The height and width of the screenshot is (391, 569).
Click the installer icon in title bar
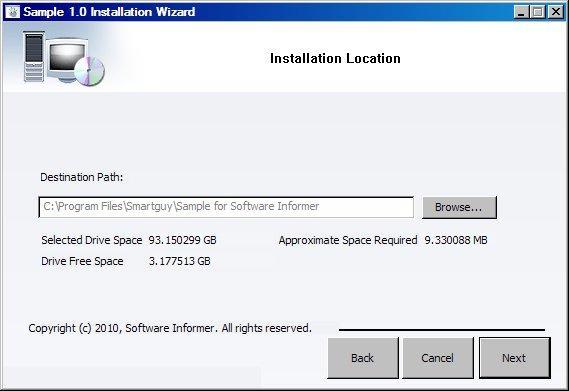pyautogui.click(x=12, y=12)
